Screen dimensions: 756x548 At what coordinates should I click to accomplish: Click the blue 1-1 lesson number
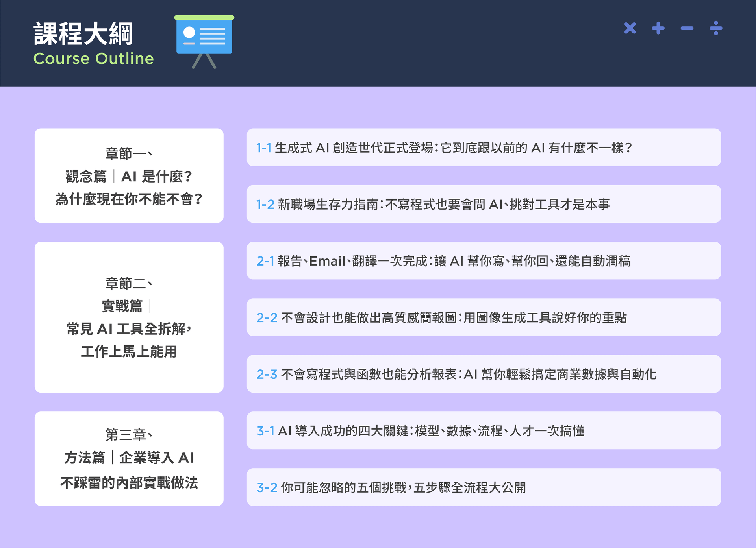263,148
